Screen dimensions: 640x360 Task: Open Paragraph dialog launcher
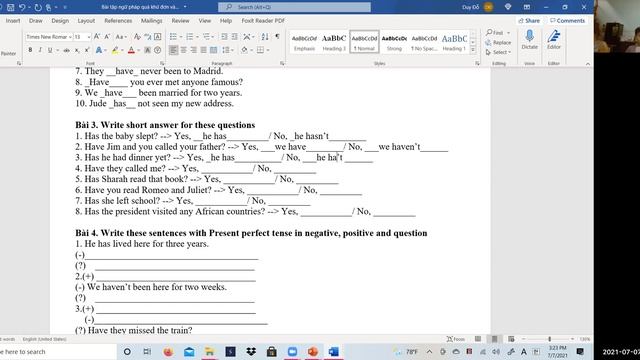(x=282, y=63)
